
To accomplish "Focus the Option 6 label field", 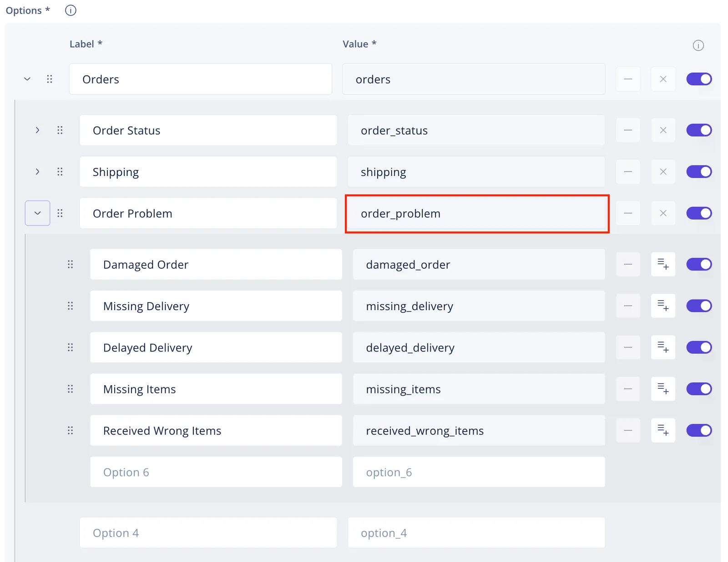I will (216, 472).
